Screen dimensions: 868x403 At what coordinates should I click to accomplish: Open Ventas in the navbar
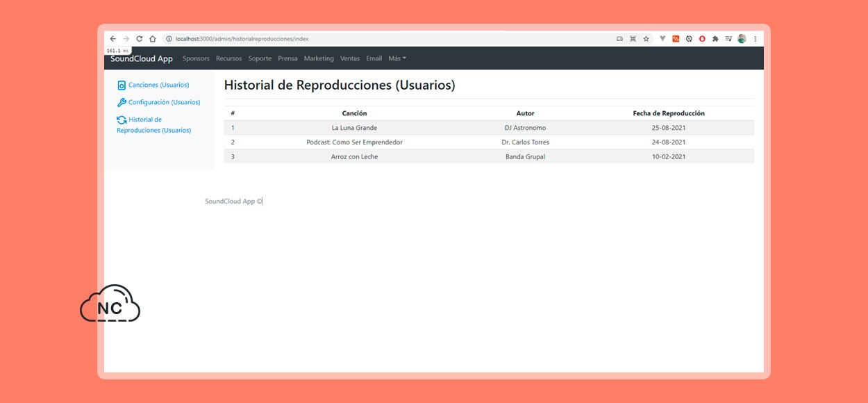(350, 58)
